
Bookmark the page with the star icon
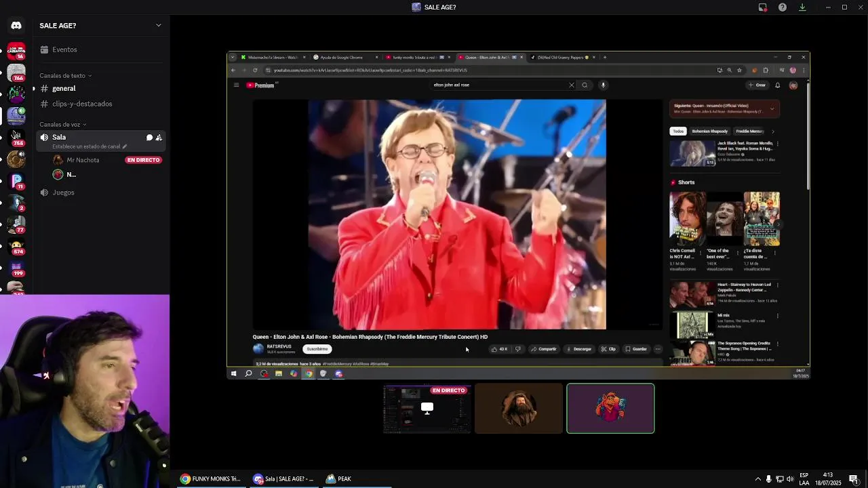[x=739, y=70]
